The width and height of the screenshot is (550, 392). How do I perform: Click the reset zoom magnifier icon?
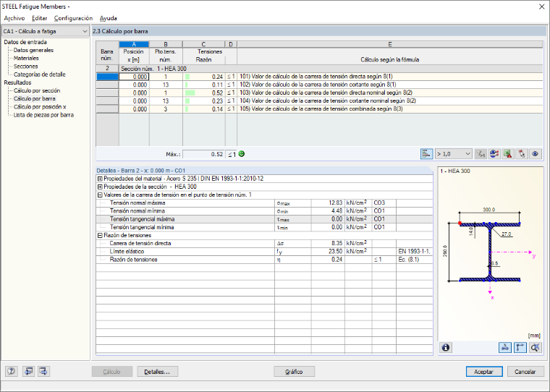(536, 347)
